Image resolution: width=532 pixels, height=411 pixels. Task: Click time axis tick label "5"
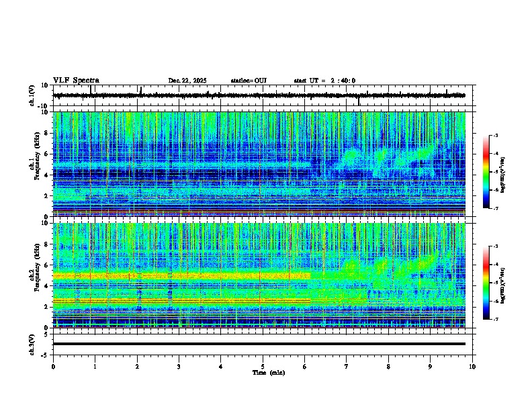[263, 367]
